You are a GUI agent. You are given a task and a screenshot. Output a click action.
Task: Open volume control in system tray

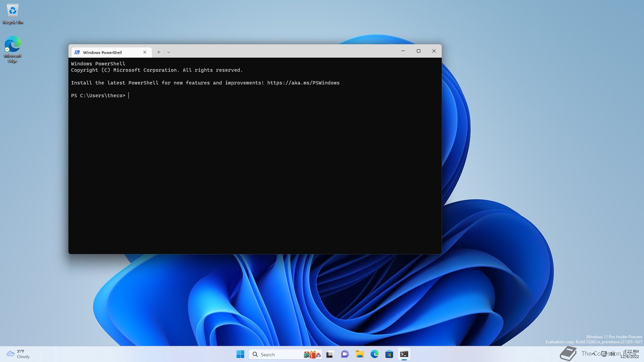pos(612,354)
